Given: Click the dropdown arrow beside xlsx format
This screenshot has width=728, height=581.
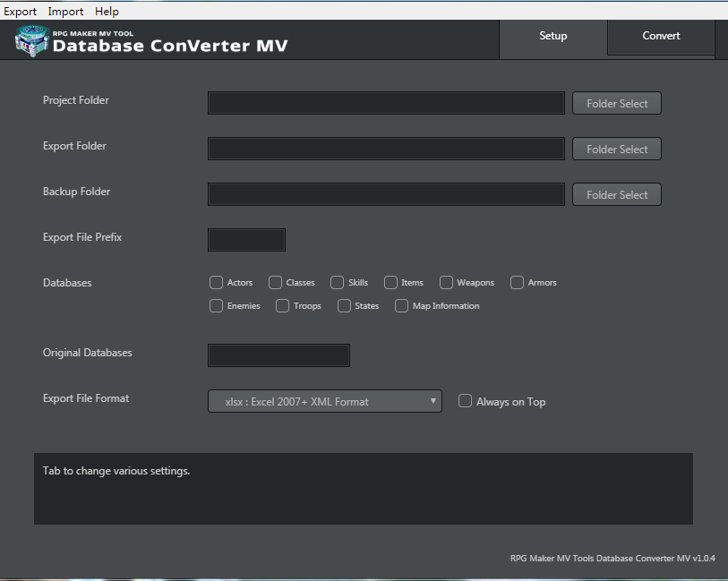Looking at the screenshot, I should click(x=433, y=401).
